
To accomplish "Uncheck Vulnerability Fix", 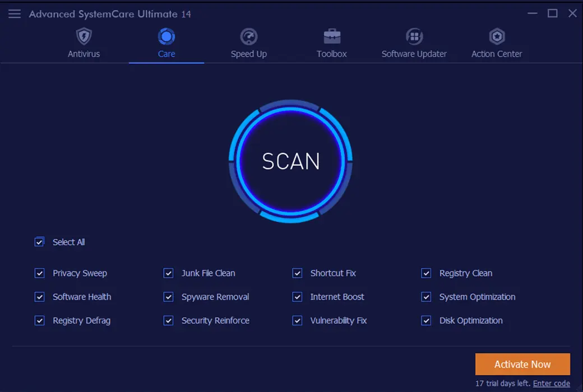I will click(x=297, y=320).
